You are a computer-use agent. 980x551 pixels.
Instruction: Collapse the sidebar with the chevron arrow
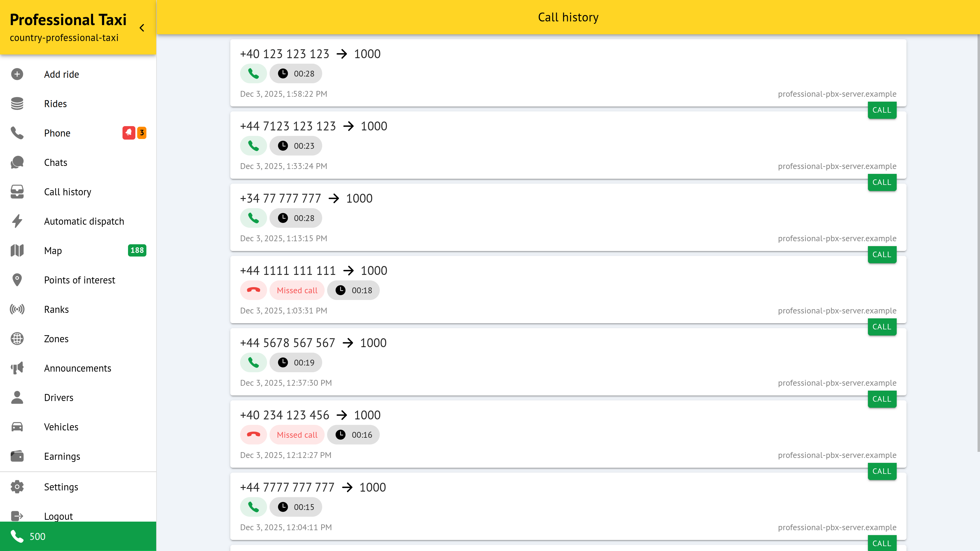(x=142, y=28)
